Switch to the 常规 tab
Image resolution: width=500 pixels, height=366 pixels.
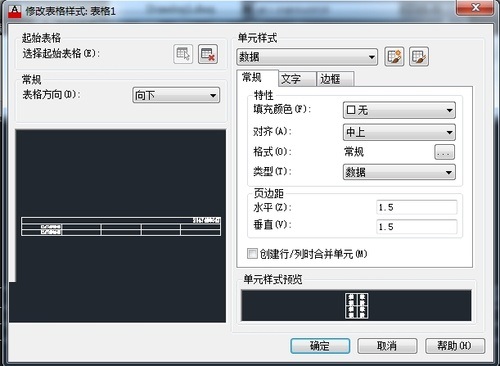(257, 78)
